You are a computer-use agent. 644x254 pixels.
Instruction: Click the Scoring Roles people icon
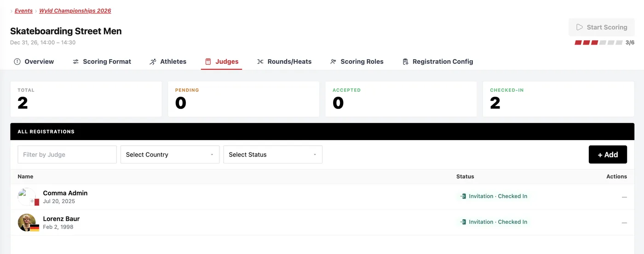(x=333, y=62)
